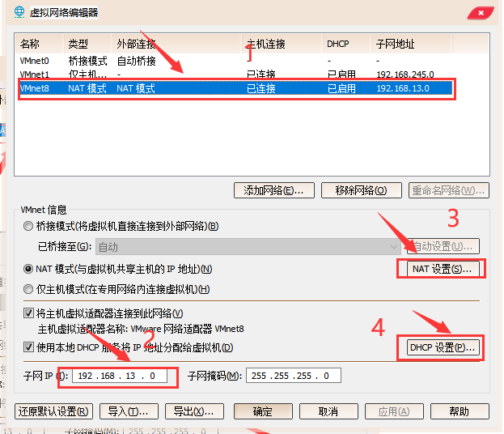504x434 pixels.
Task: Confirm with 确定 button
Action: [263, 411]
